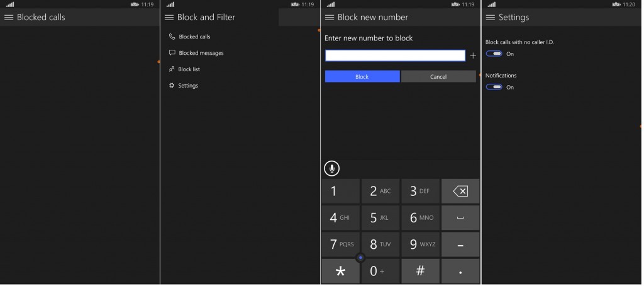Click phone icon beside Blocked calls
Screen dimensions: 644x286
pyautogui.click(x=172, y=37)
